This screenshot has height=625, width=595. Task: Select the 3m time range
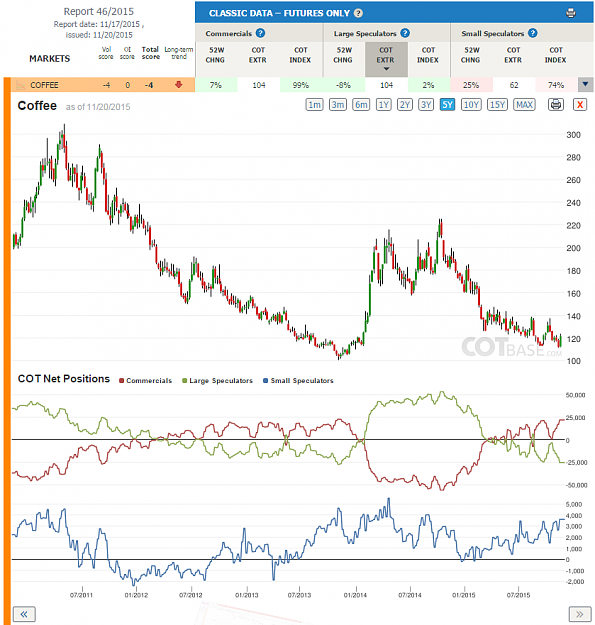(338, 105)
